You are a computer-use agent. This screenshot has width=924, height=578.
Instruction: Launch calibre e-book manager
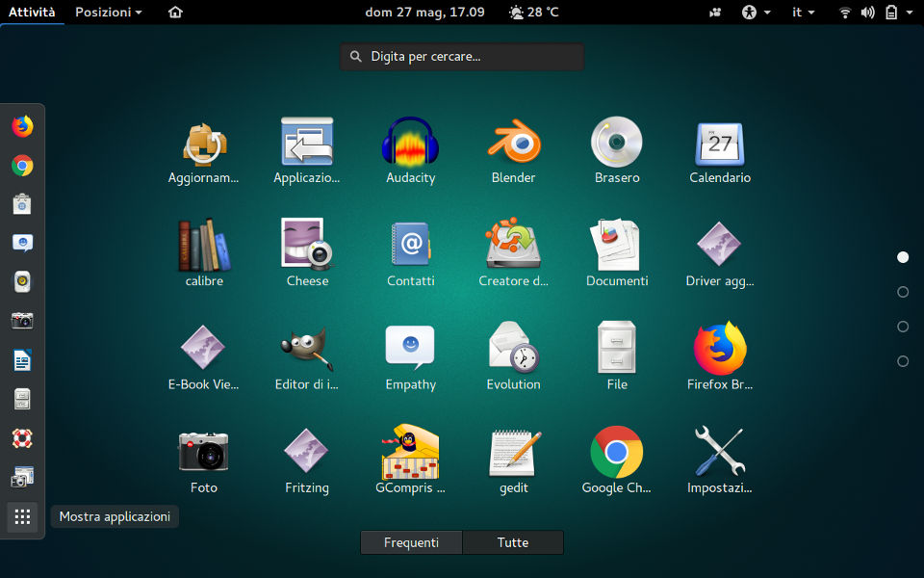pos(204,255)
